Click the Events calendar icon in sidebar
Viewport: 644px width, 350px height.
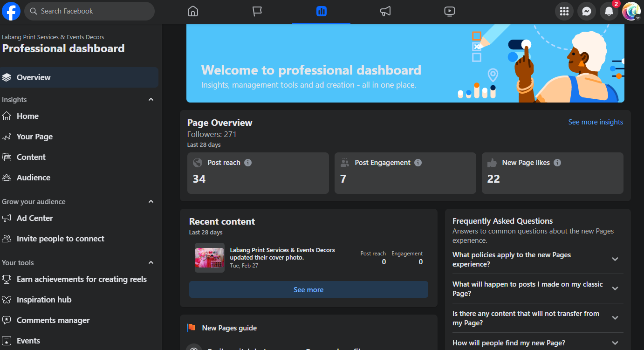(x=7, y=341)
